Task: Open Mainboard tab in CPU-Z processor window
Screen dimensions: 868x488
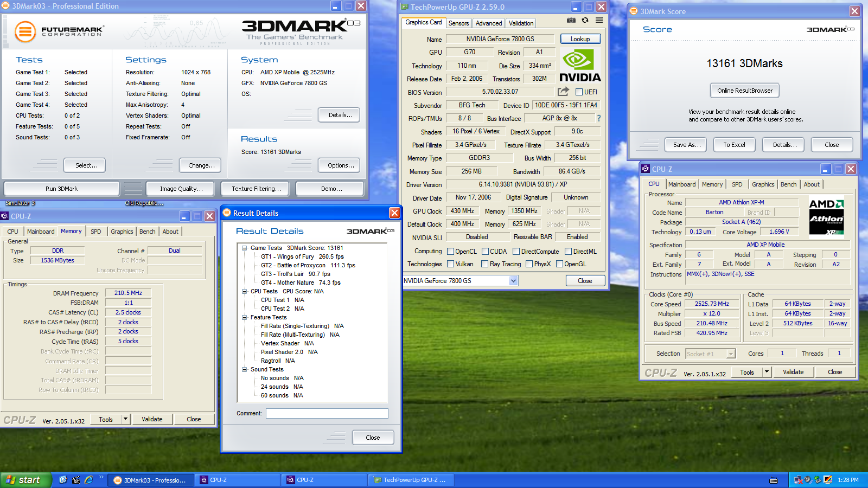Action: (682, 184)
